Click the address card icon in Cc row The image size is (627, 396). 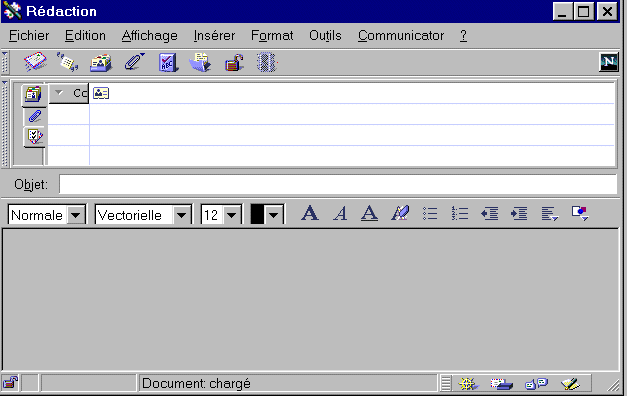pyautogui.click(x=101, y=93)
